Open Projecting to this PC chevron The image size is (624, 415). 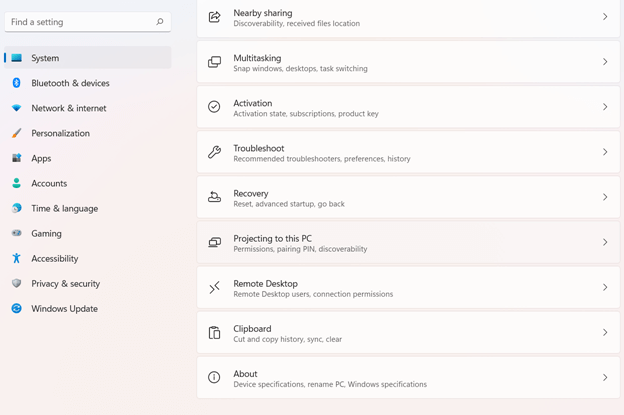(x=604, y=242)
